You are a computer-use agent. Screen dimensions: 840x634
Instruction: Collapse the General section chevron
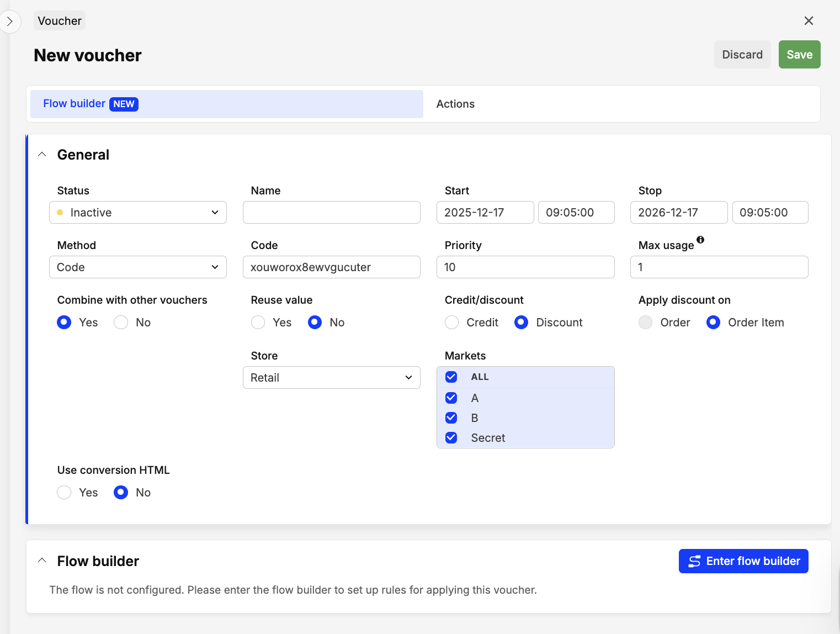click(x=42, y=155)
